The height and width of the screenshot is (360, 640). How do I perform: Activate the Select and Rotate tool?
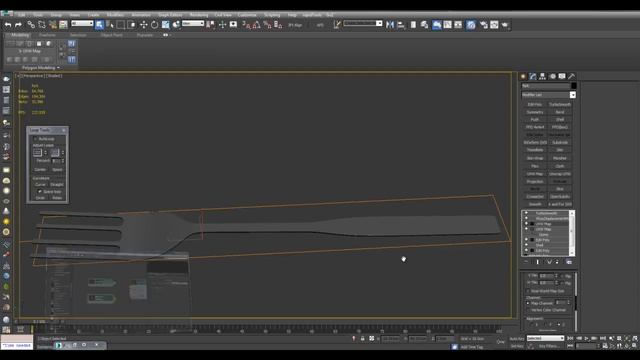(x=154, y=25)
